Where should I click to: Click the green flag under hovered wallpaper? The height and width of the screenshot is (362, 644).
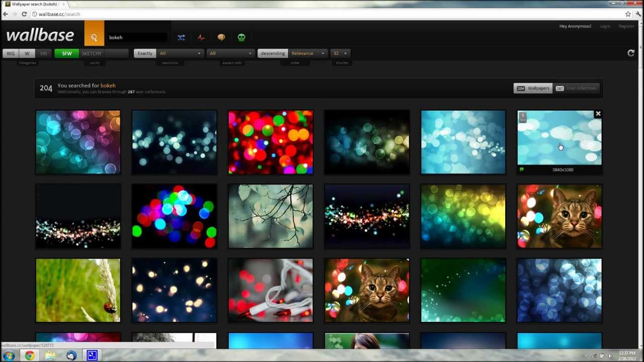tap(522, 169)
